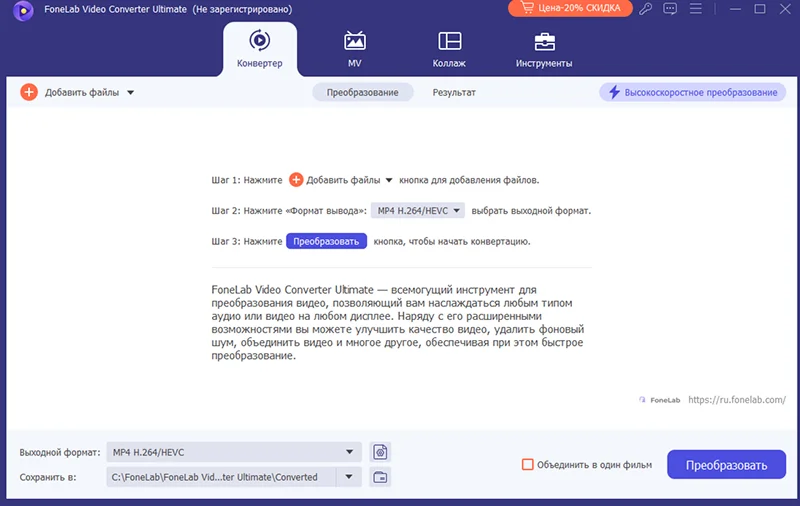
Task: Switch to the Результат sub-tab
Action: click(454, 92)
